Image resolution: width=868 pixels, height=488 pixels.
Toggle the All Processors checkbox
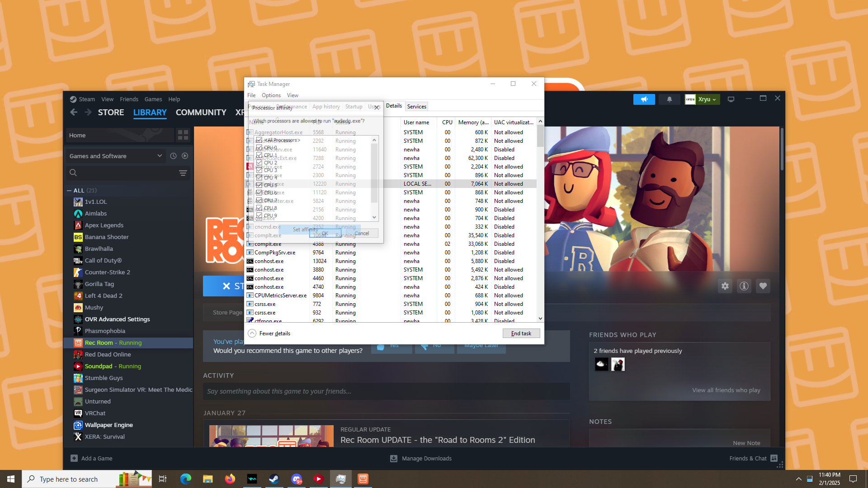(259, 141)
